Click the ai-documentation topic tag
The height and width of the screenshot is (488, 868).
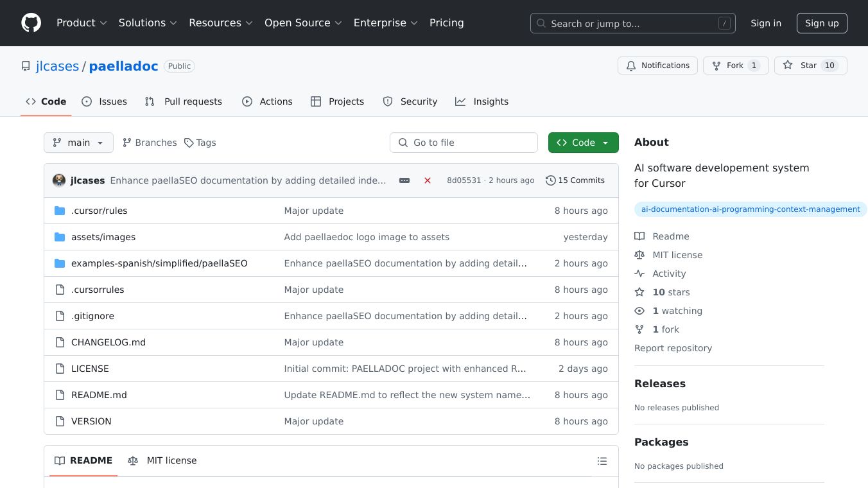pos(750,209)
